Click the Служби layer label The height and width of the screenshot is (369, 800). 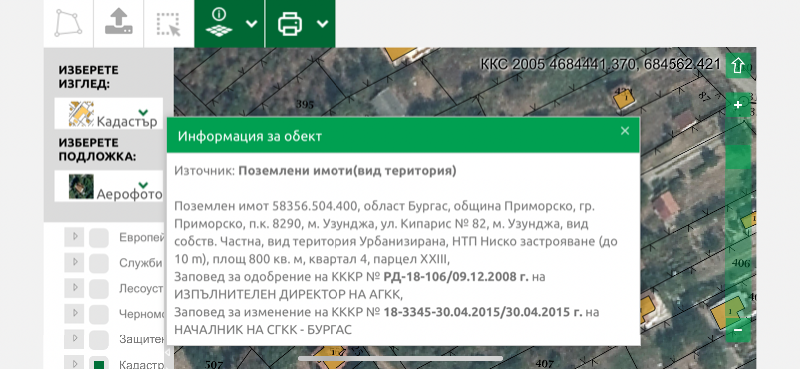point(141,263)
